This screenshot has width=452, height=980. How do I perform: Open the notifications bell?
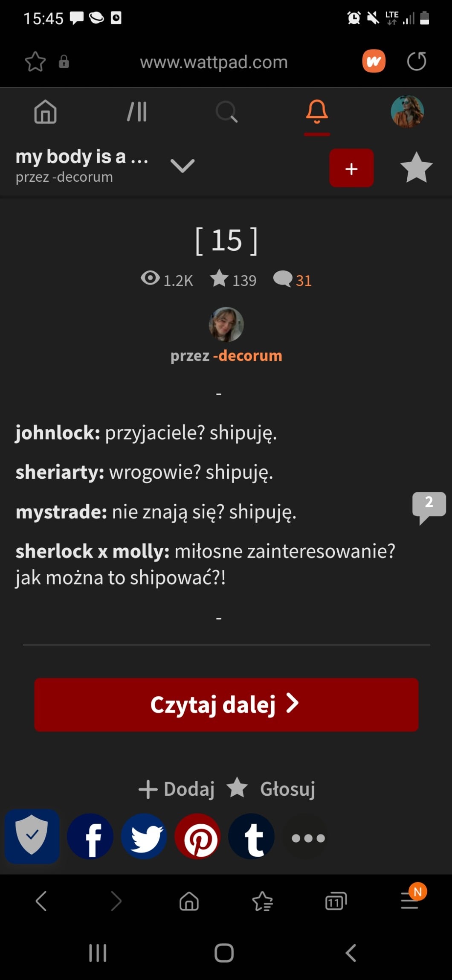coord(317,112)
